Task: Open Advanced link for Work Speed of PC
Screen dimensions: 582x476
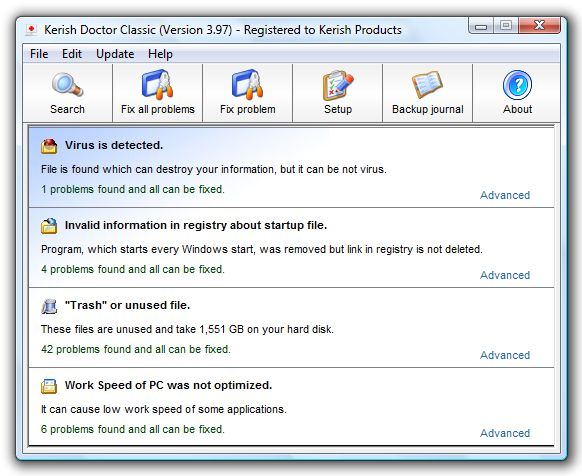Action: click(505, 433)
